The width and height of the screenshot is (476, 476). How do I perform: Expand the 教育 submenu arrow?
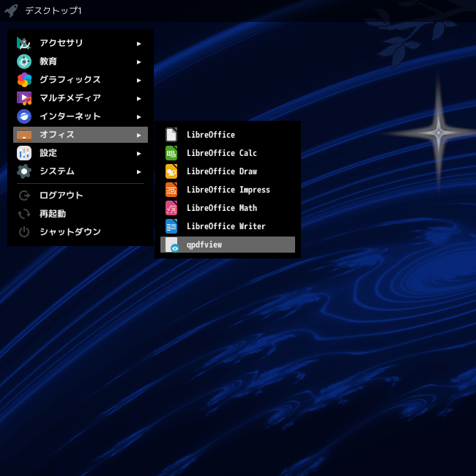point(138,62)
